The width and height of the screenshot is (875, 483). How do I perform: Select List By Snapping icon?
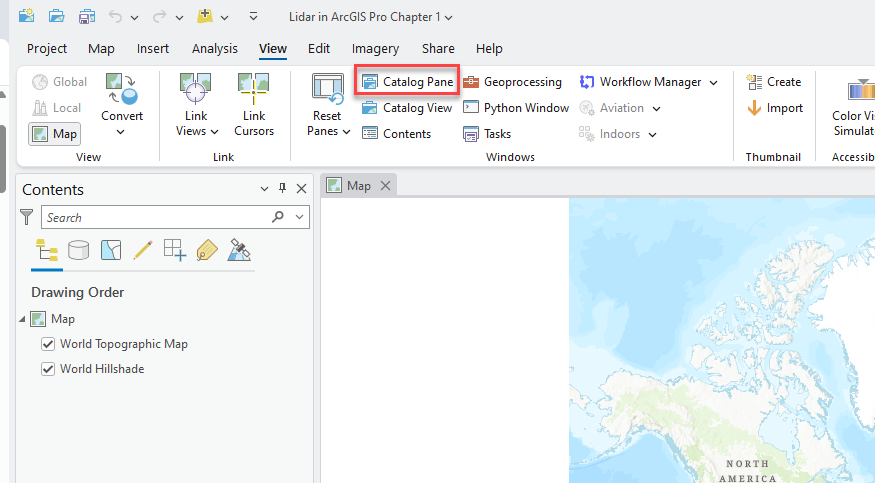click(x=175, y=250)
